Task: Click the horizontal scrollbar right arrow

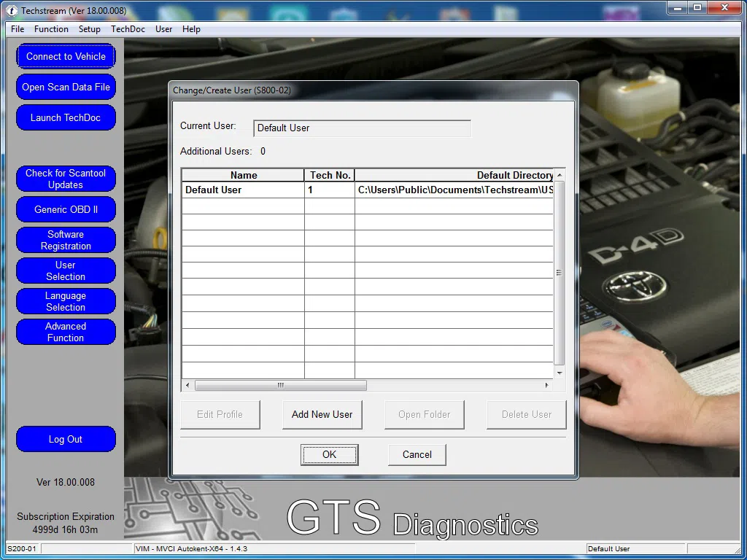Action: pos(547,385)
